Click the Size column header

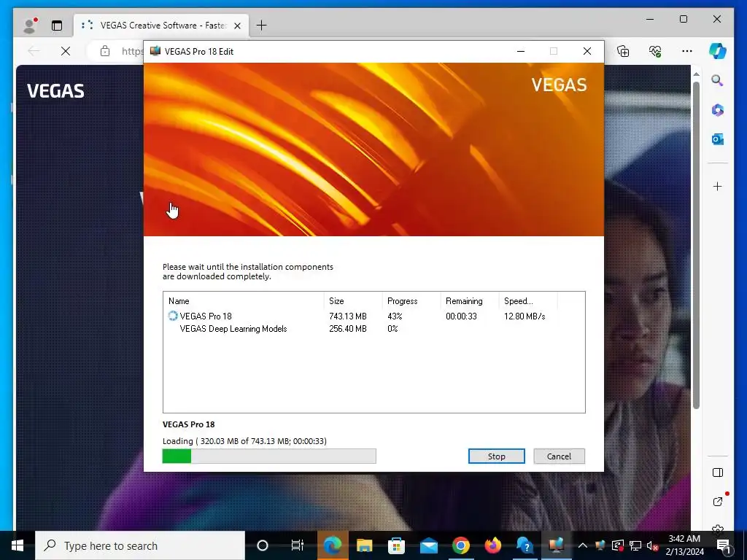click(353, 301)
